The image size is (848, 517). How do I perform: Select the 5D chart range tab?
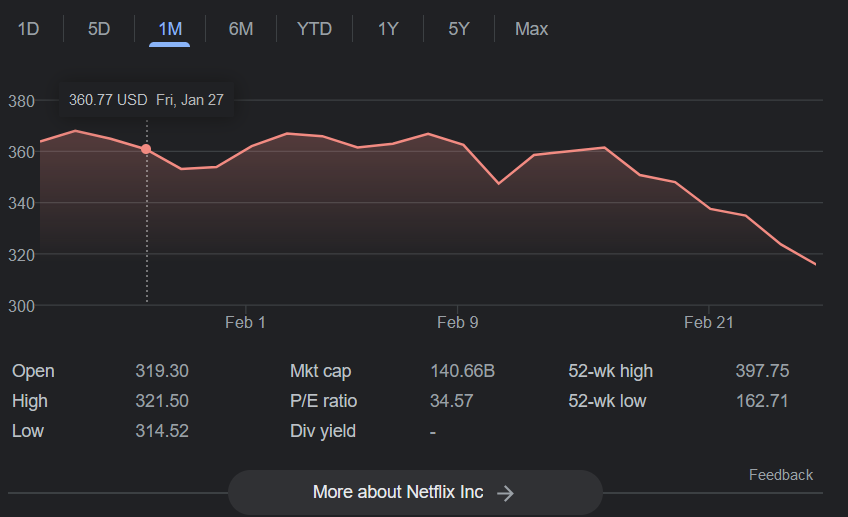click(x=99, y=29)
